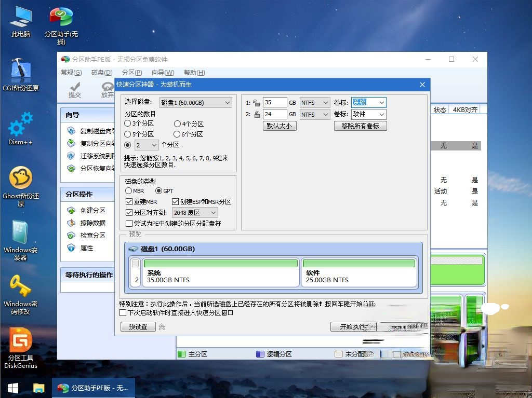Click the 主分区 green legend swatch
This screenshot has height=398, width=532.
coord(182,354)
